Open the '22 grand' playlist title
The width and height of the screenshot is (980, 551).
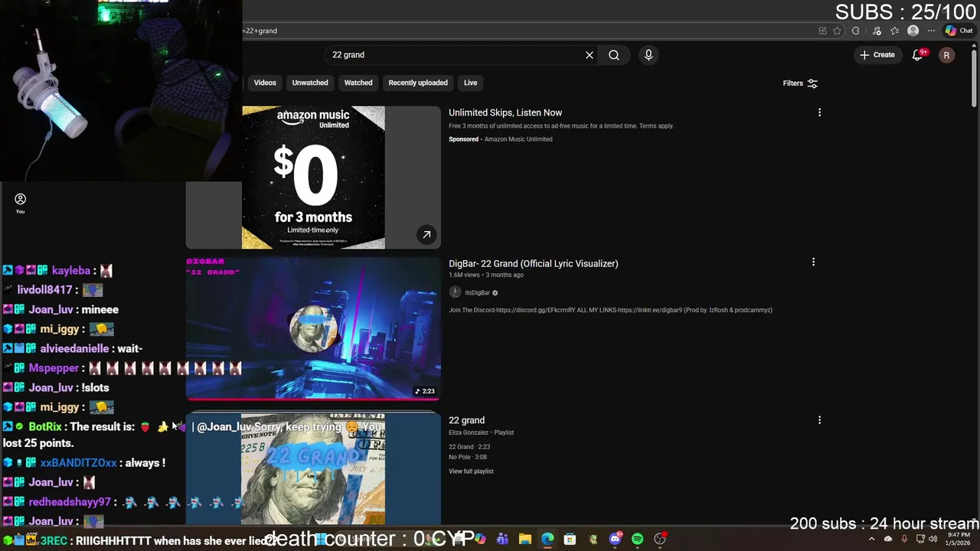pyautogui.click(x=466, y=420)
